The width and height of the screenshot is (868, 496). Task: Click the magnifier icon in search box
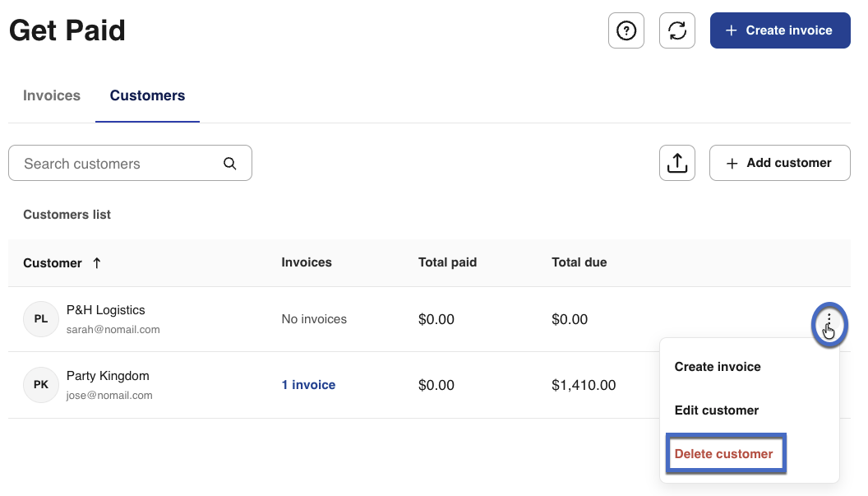(x=230, y=164)
